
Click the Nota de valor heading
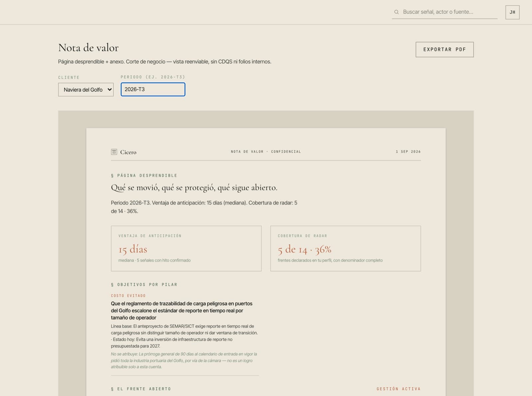[88, 48]
